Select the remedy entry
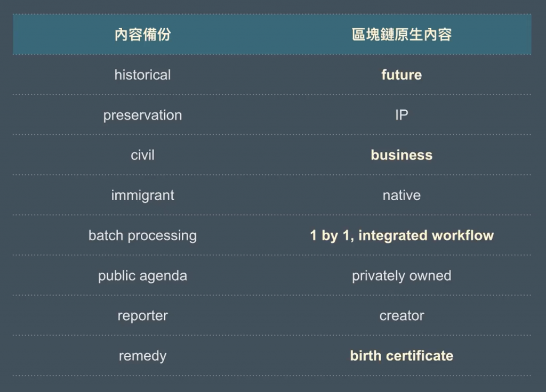The width and height of the screenshot is (546, 392). tap(143, 356)
